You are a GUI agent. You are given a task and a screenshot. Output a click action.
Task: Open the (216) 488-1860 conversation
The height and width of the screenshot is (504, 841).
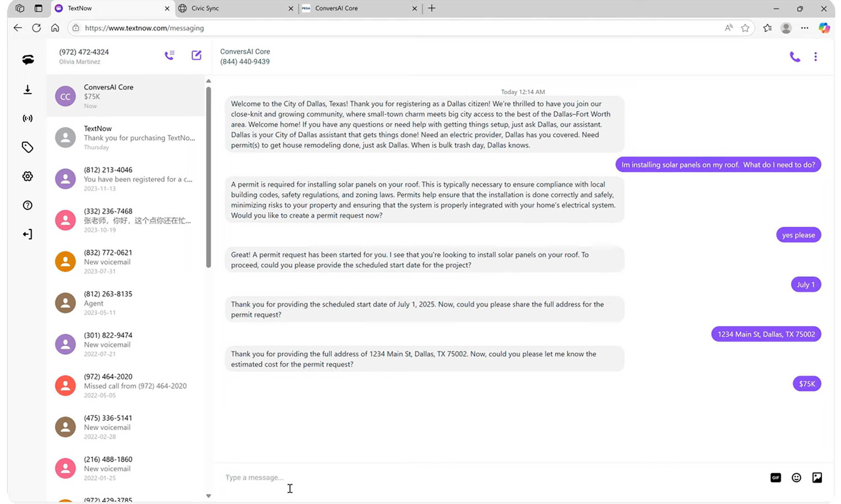pos(125,469)
